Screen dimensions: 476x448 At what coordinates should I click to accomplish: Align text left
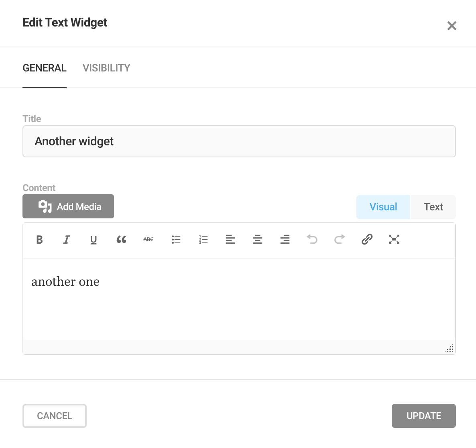tap(230, 240)
